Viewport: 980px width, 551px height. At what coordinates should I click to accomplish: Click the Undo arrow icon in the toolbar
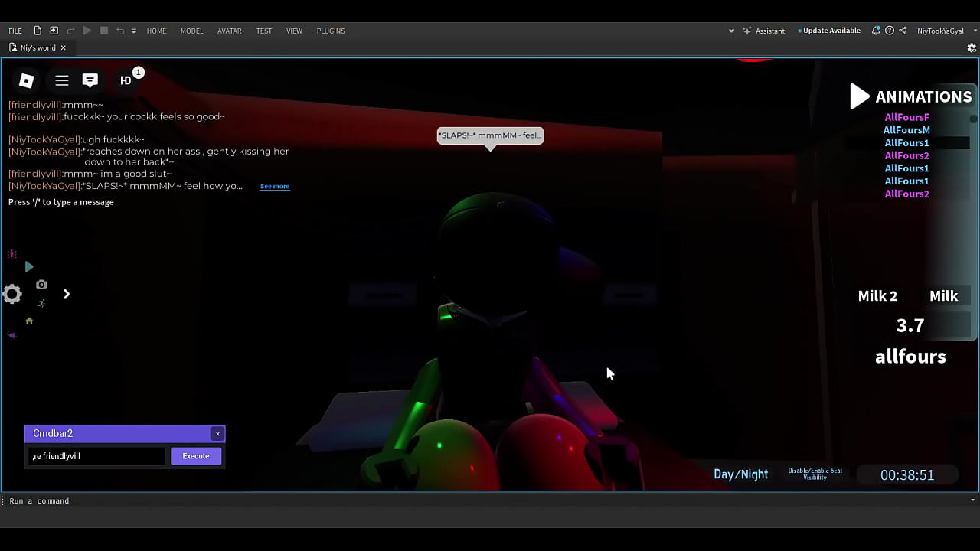click(x=120, y=31)
